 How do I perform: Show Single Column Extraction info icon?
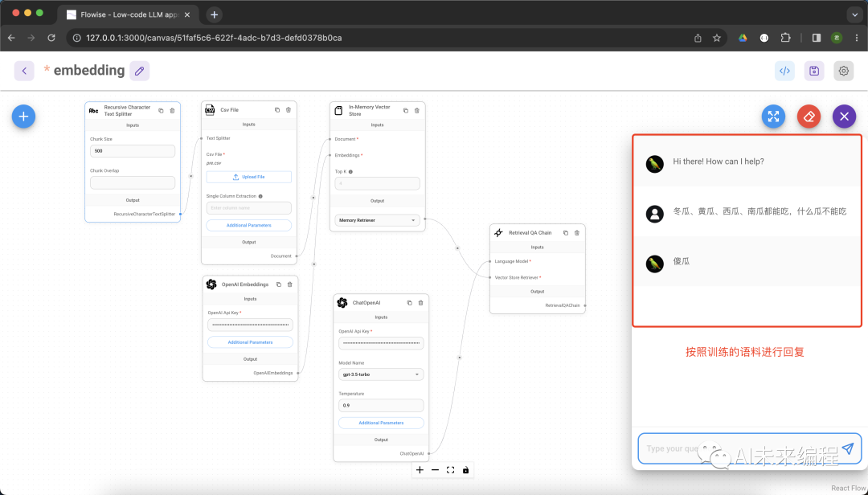coord(260,196)
